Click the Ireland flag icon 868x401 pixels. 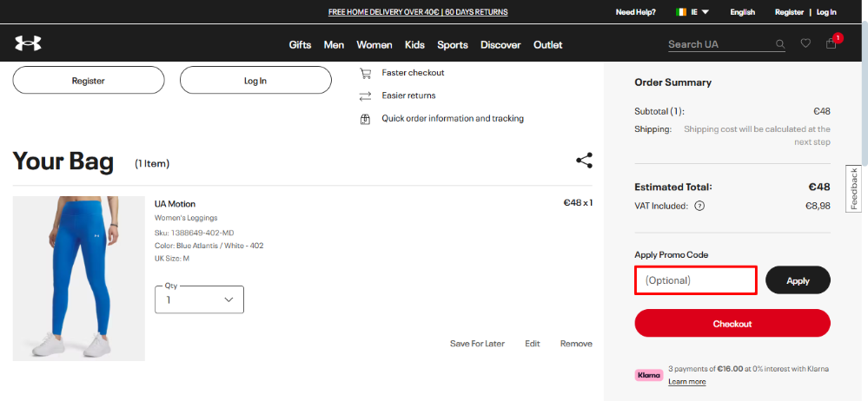point(681,11)
